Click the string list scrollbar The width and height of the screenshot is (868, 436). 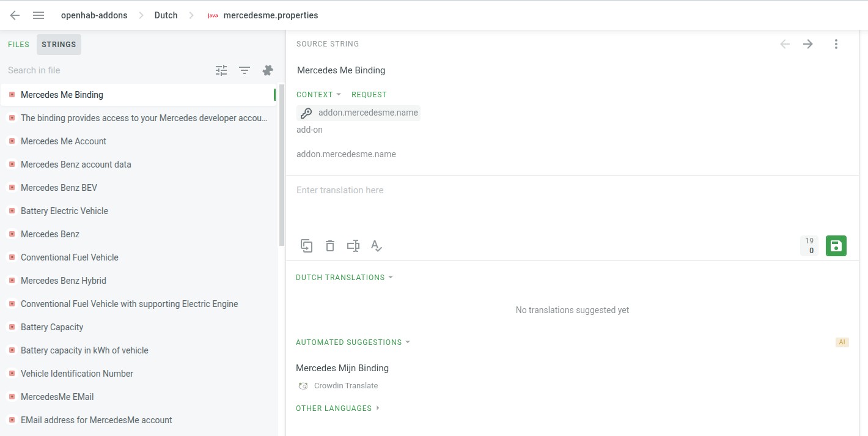pos(282,165)
